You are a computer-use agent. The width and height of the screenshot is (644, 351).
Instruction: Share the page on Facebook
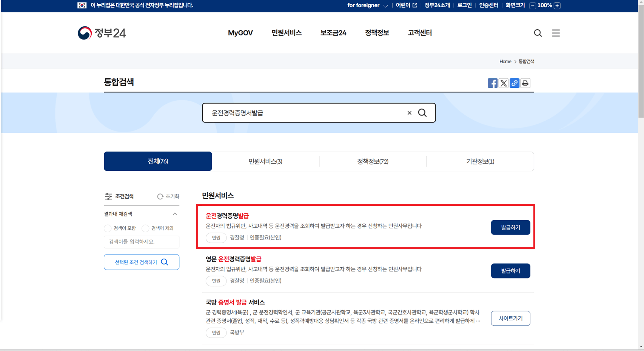pyautogui.click(x=492, y=83)
